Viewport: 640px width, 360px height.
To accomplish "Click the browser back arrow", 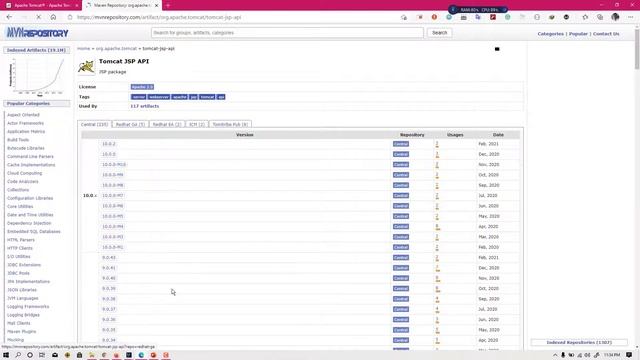I will coord(9,17).
